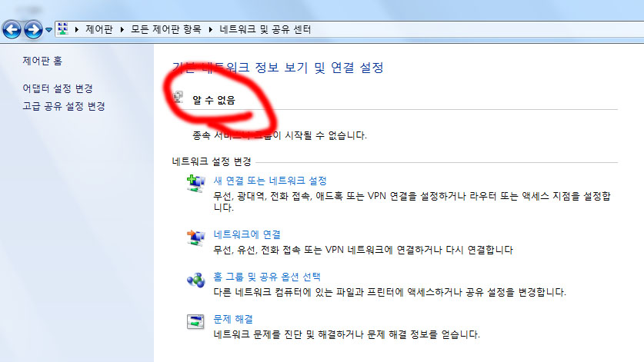Select 네트워크 및 공유 센터 breadcrumb
Image resolution: width=644 pixels, height=362 pixels.
(x=265, y=29)
